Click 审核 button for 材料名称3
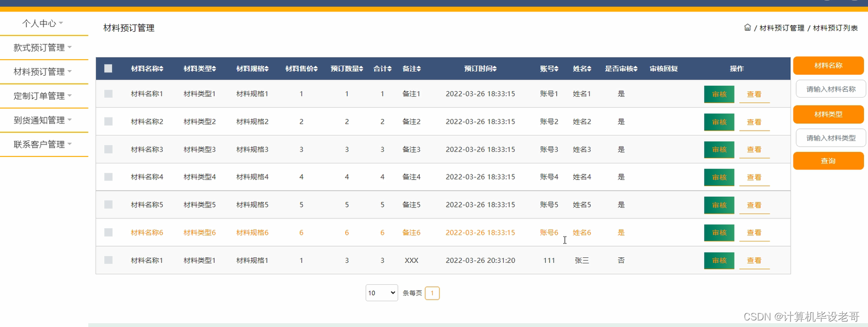The image size is (868, 327). 719,150
